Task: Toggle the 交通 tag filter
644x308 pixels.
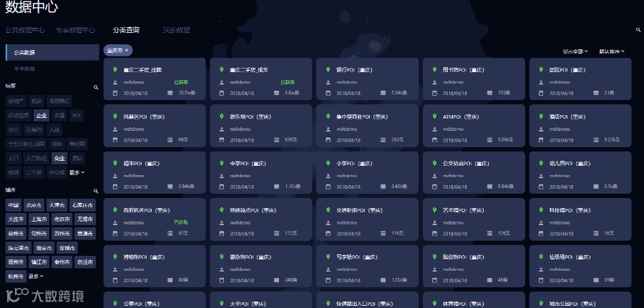Action: point(59,116)
